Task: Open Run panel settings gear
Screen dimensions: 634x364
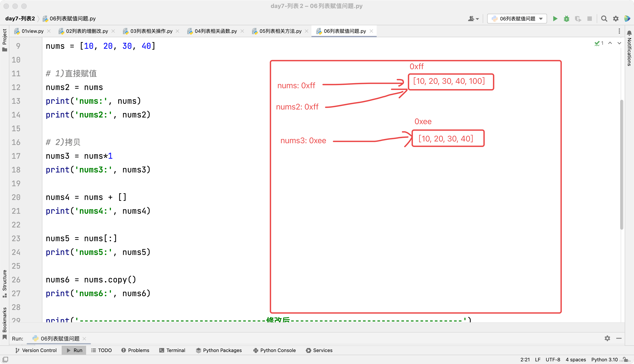Action: point(607,338)
